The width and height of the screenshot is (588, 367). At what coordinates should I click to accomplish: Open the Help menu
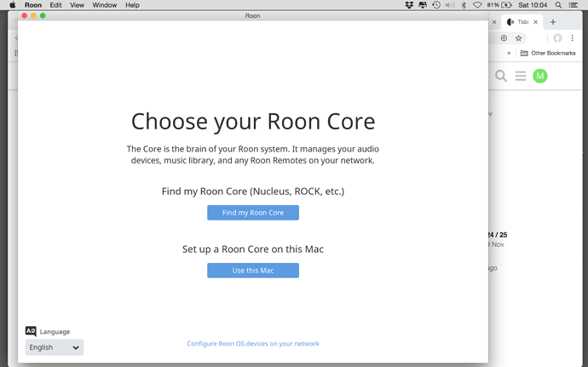[132, 5]
